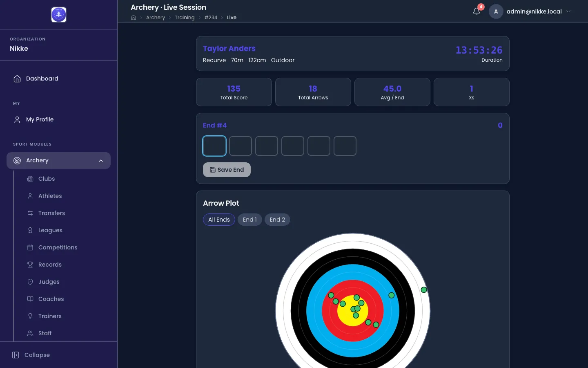Click the End #4 heading
Viewport: 588px width, 368px height.
(215, 126)
